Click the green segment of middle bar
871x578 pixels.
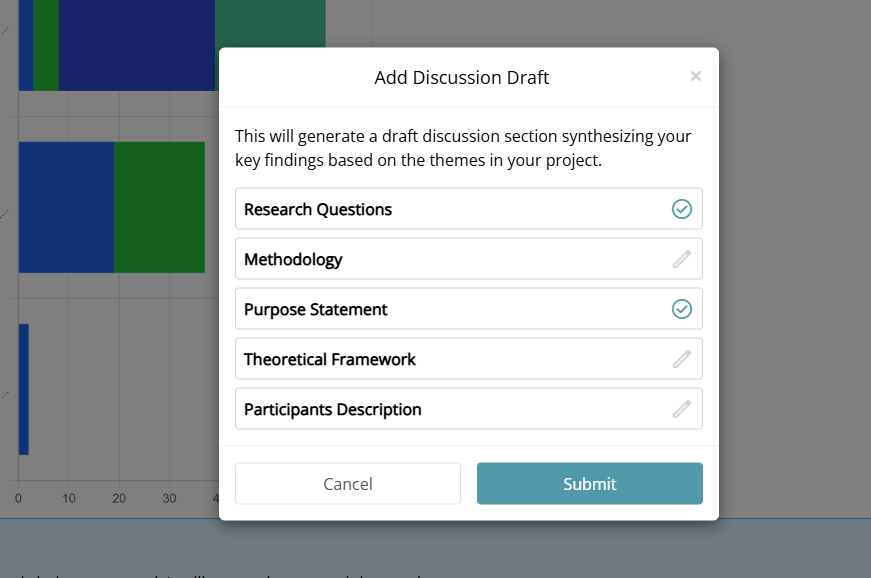[159, 207]
